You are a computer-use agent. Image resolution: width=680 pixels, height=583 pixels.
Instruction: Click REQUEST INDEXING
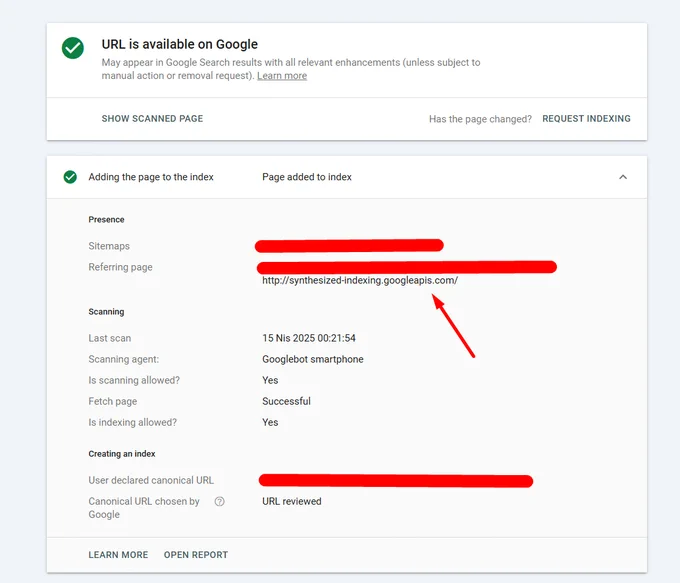pos(586,119)
